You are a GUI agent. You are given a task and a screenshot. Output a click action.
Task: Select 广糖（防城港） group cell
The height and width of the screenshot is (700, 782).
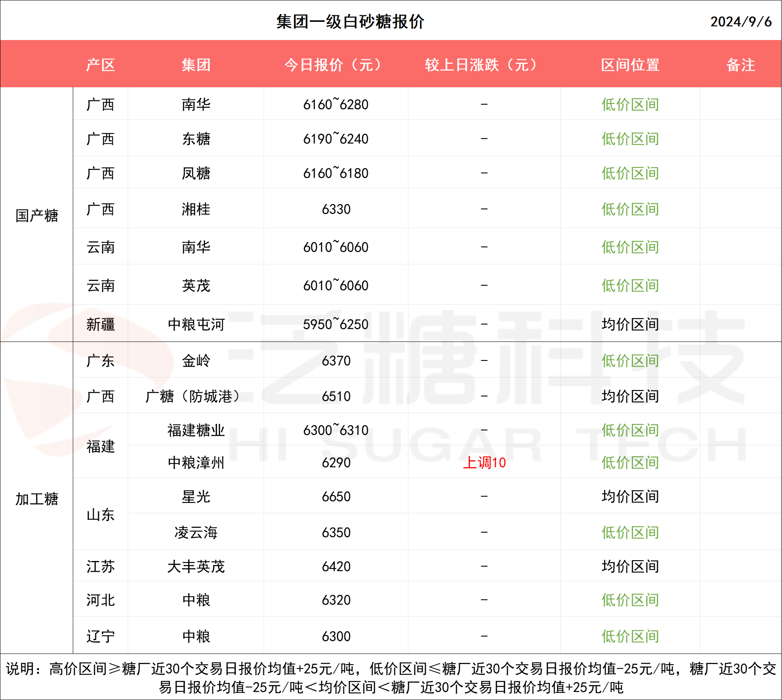196,396
